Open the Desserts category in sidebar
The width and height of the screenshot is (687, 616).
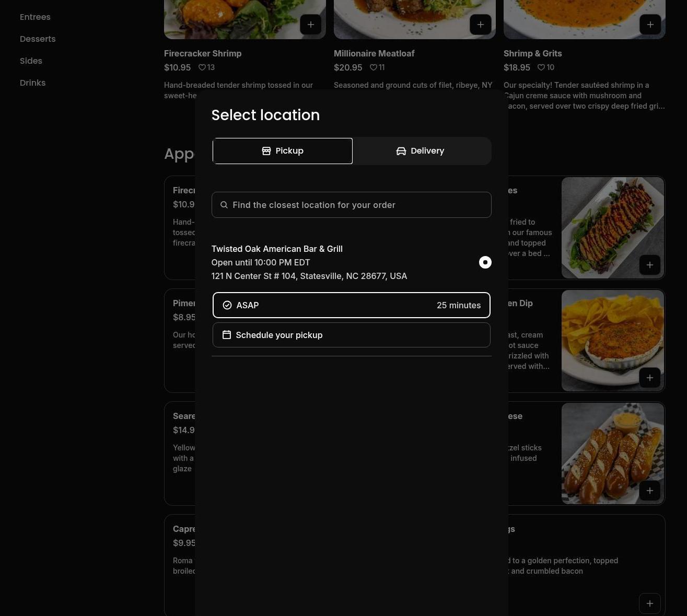point(38,39)
